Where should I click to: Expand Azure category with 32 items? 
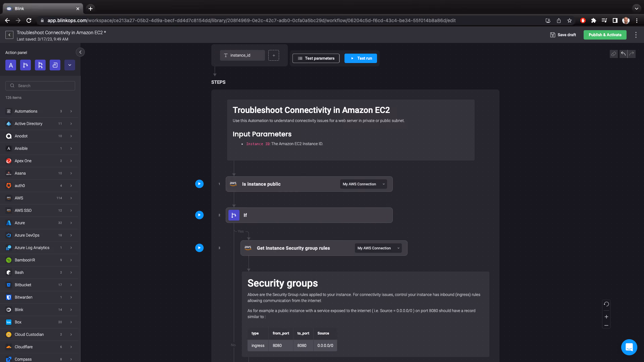click(39, 223)
